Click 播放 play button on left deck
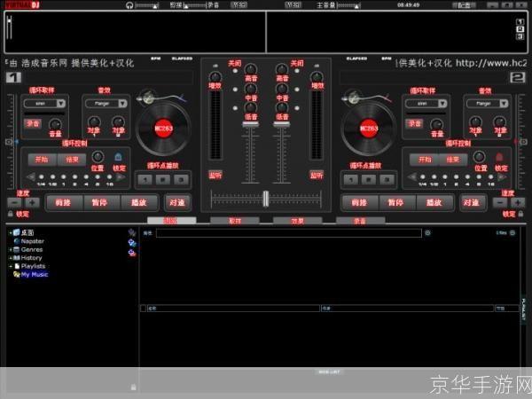The image size is (532, 399). pos(139,202)
